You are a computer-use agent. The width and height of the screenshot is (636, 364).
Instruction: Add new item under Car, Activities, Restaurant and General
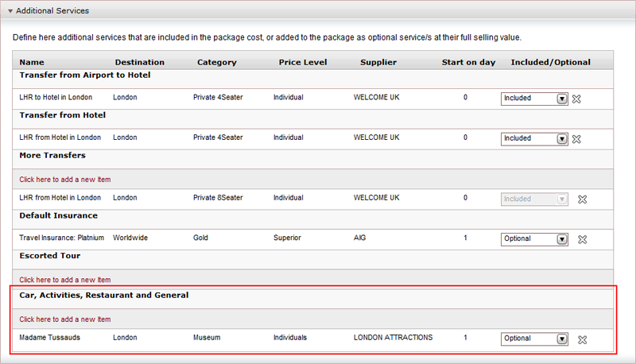pyautogui.click(x=65, y=319)
